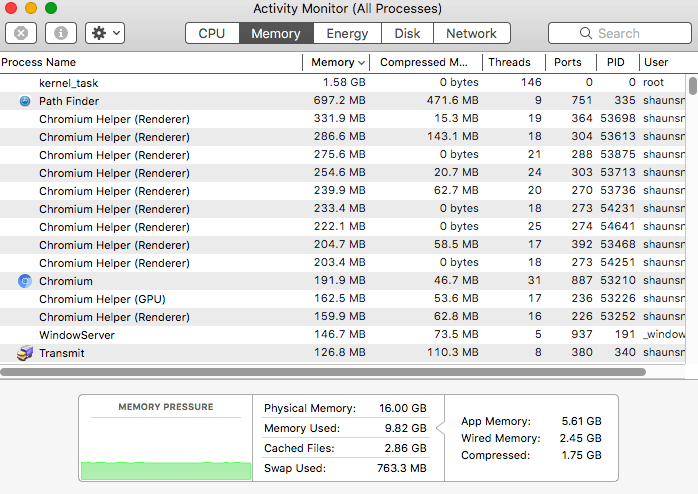Select Chromium Helper with PID 53698
698x494 pixels.
coord(342,119)
